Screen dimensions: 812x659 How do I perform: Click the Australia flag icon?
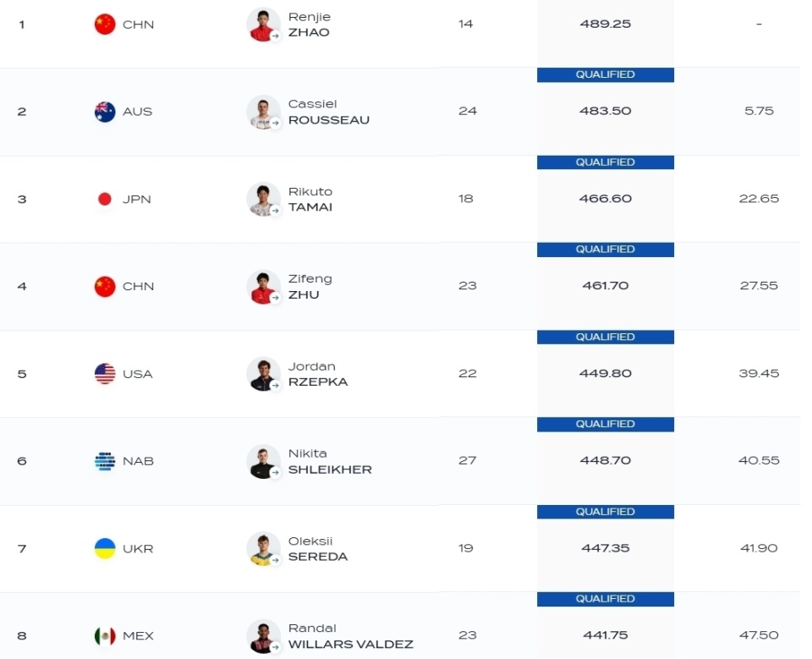105,112
